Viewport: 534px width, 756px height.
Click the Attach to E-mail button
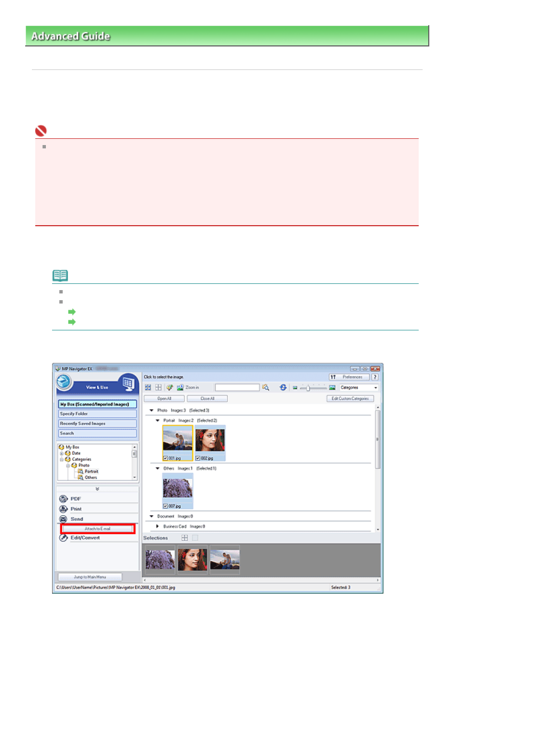[x=97, y=529]
